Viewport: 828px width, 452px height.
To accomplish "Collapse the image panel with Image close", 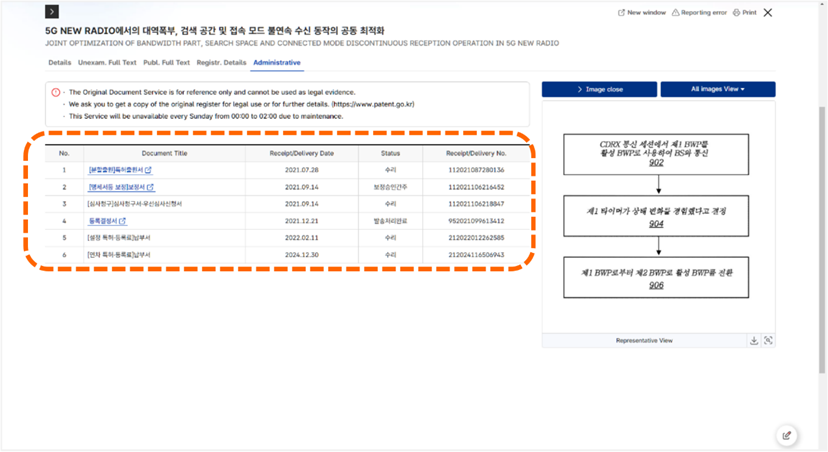I will 598,89.
